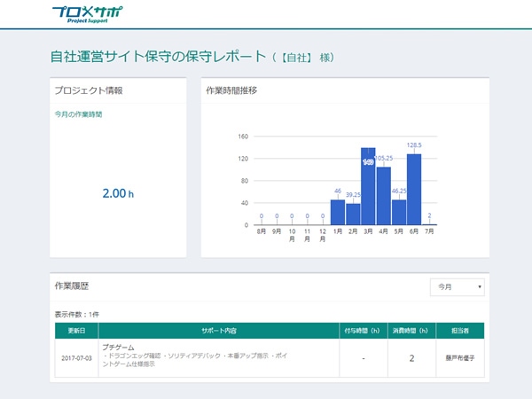Click the 3月 bar in the chart
This screenshot has width=532, height=399.
pos(368,186)
